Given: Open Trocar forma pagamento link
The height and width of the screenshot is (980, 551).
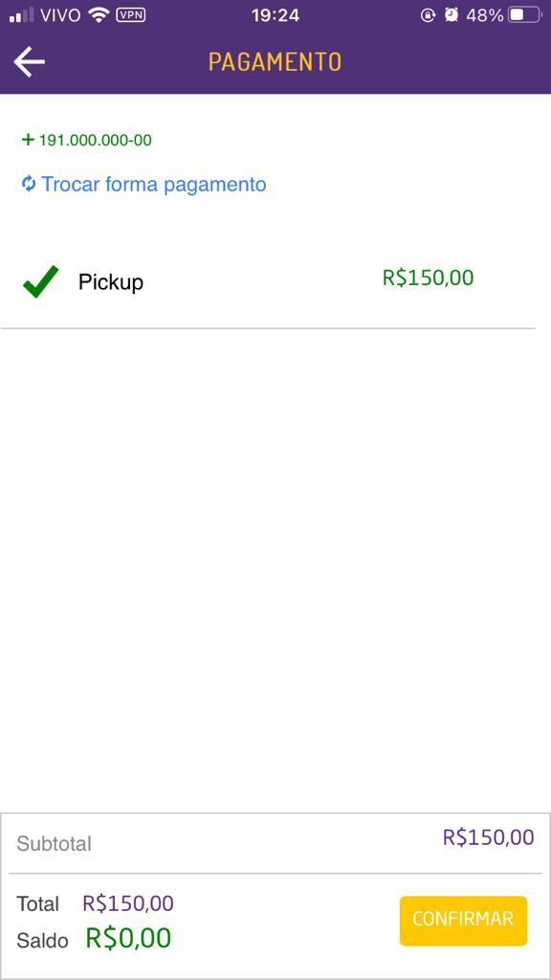Looking at the screenshot, I should pyautogui.click(x=154, y=185).
